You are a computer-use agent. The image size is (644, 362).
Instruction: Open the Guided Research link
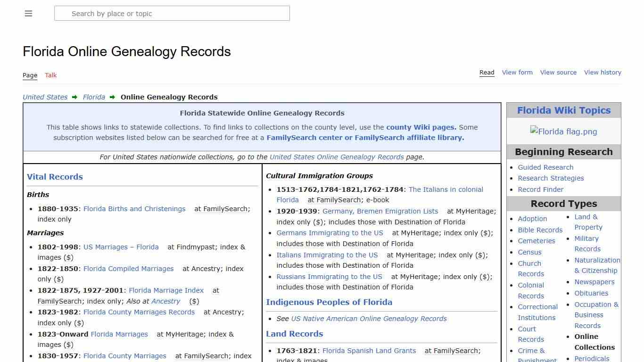point(545,167)
